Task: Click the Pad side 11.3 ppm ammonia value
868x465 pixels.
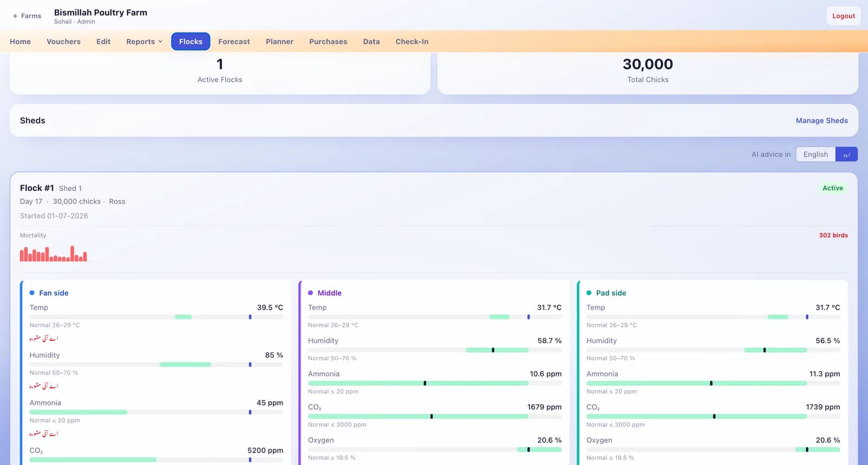Action: [825, 374]
